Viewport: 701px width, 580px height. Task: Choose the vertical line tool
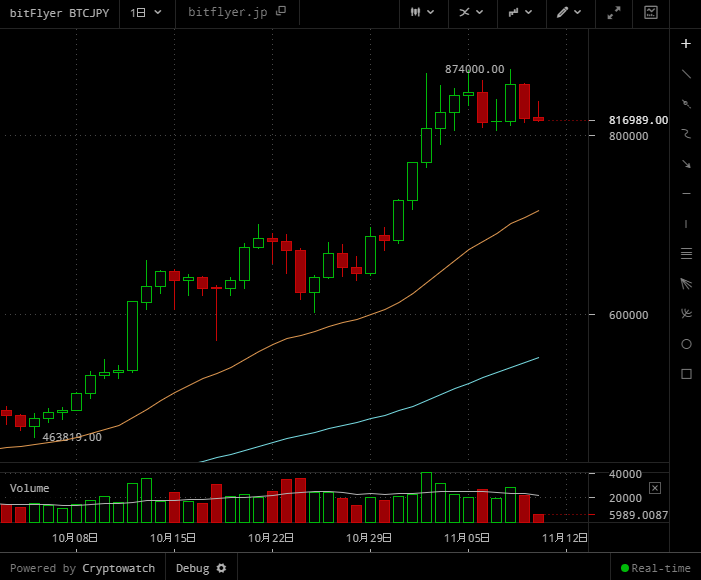click(686, 223)
